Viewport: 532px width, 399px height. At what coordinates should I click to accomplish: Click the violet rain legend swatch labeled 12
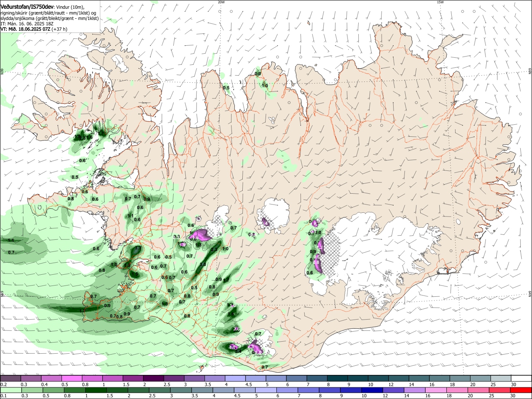pos(393,390)
